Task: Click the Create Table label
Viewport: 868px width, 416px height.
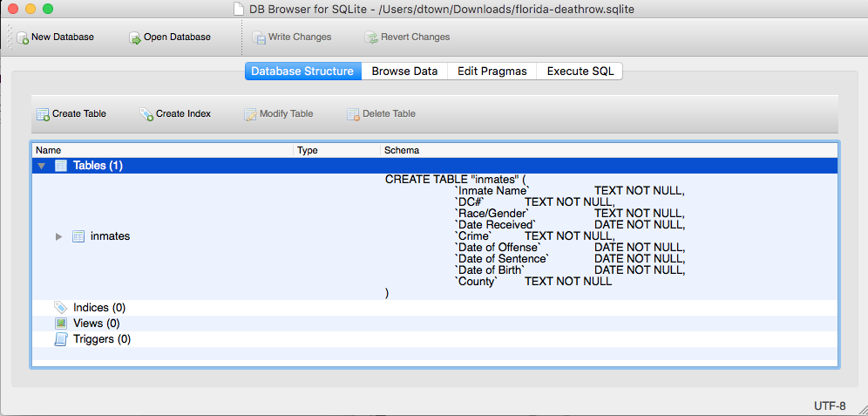Action: (x=79, y=113)
